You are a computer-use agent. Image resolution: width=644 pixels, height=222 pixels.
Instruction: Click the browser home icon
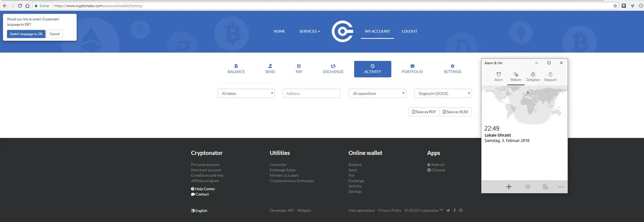tap(27, 6)
